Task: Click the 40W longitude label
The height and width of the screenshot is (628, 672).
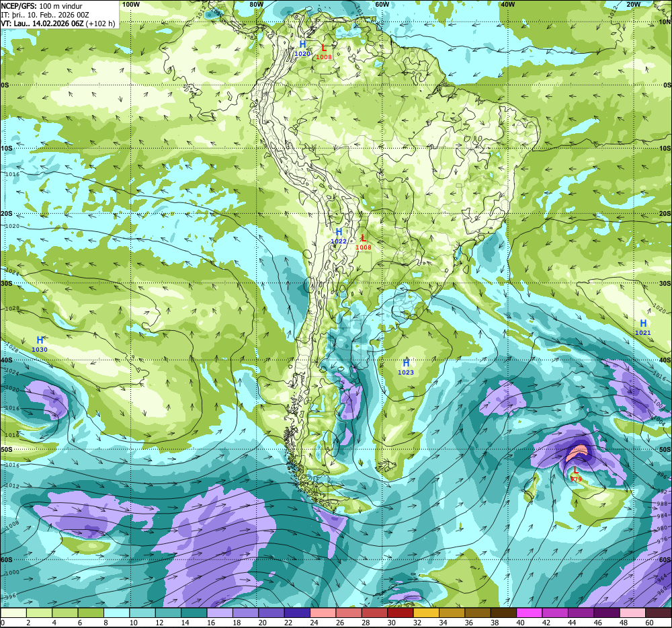Action: tap(507, 4)
